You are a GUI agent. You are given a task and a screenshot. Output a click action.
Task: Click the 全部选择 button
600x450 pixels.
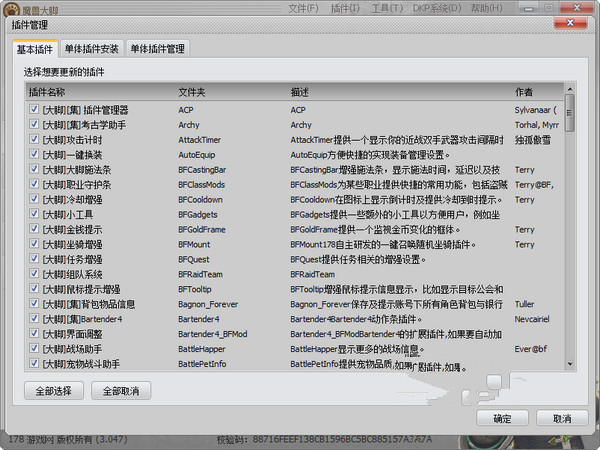pos(54,391)
